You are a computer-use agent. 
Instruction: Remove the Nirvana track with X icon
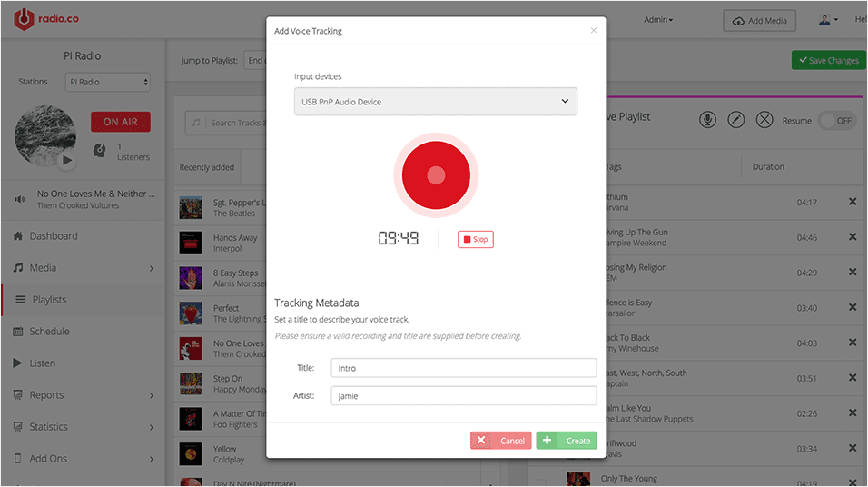pyautogui.click(x=852, y=203)
